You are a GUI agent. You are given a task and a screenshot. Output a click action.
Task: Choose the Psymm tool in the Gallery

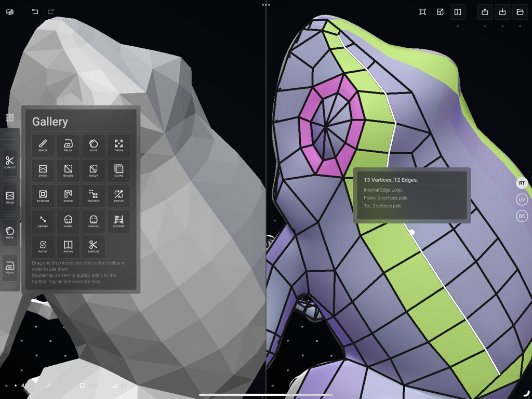[68, 246]
